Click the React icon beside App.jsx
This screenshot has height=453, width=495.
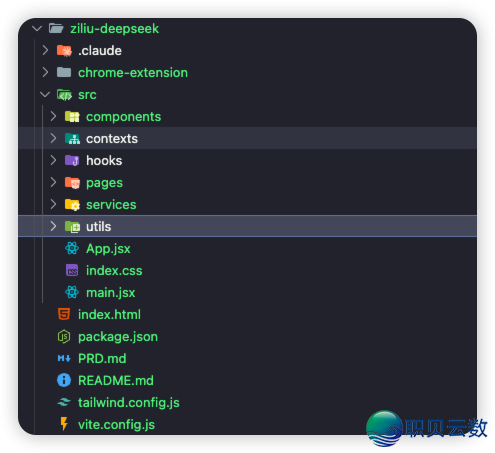click(x=72, y=248)
